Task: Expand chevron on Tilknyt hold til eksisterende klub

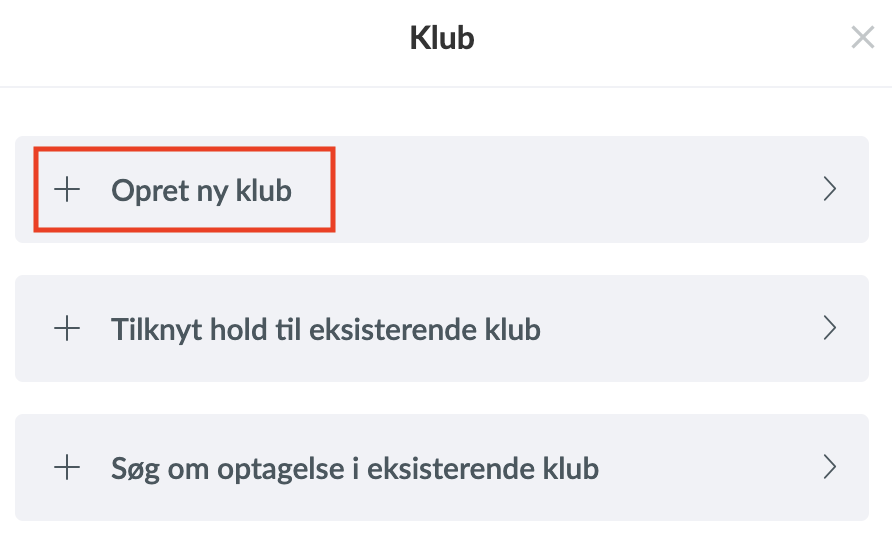Action: point(830,328)
